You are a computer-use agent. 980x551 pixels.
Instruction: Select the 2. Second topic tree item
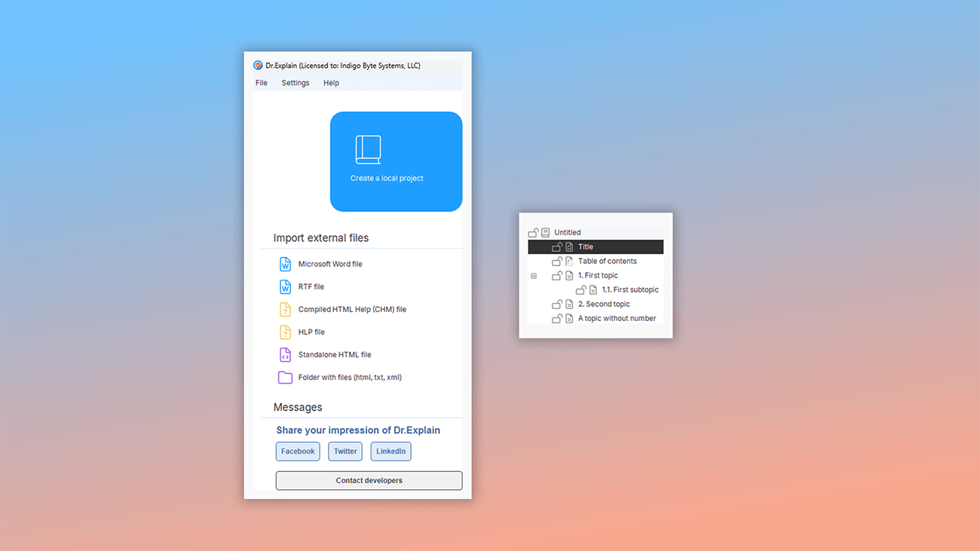(x=605, y=304)
